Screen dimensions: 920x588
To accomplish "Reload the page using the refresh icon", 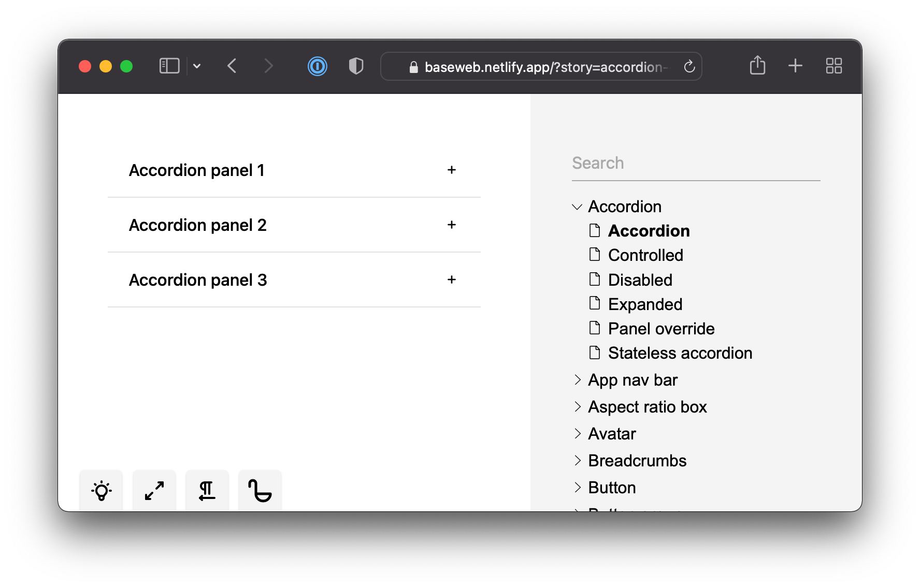I will 689,66.
